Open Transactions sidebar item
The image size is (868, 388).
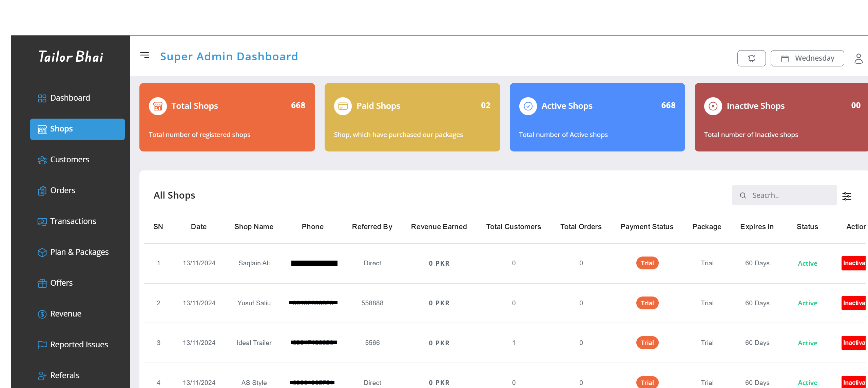coord(73,221)
